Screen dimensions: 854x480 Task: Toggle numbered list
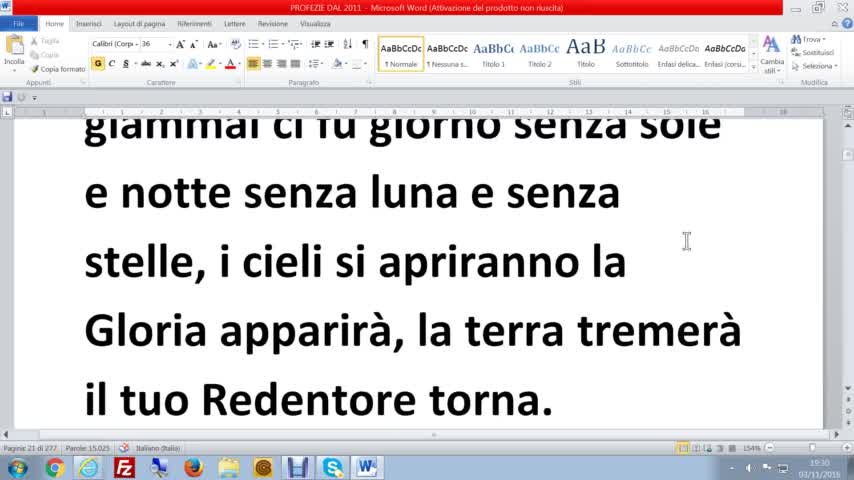click(273, 44)
